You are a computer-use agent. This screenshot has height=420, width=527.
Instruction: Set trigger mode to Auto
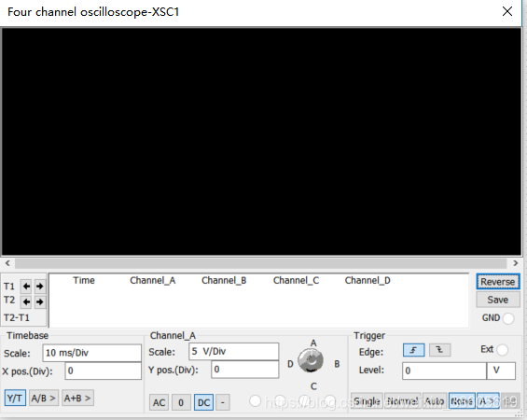(435, 400)
